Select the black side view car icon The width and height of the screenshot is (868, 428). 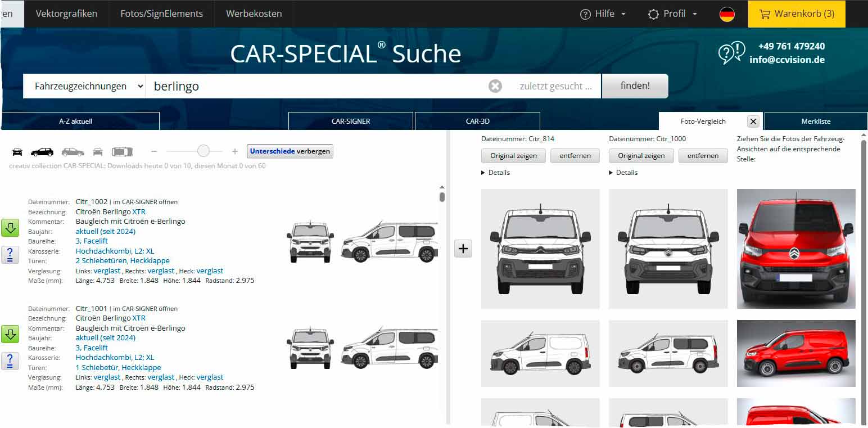pos(42,151)
